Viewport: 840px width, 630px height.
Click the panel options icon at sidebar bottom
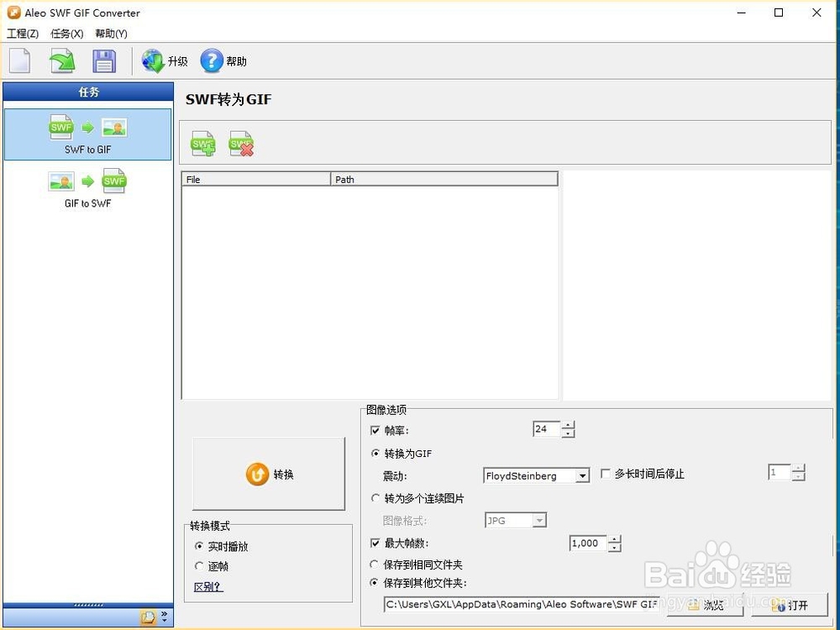click(148, 617)
